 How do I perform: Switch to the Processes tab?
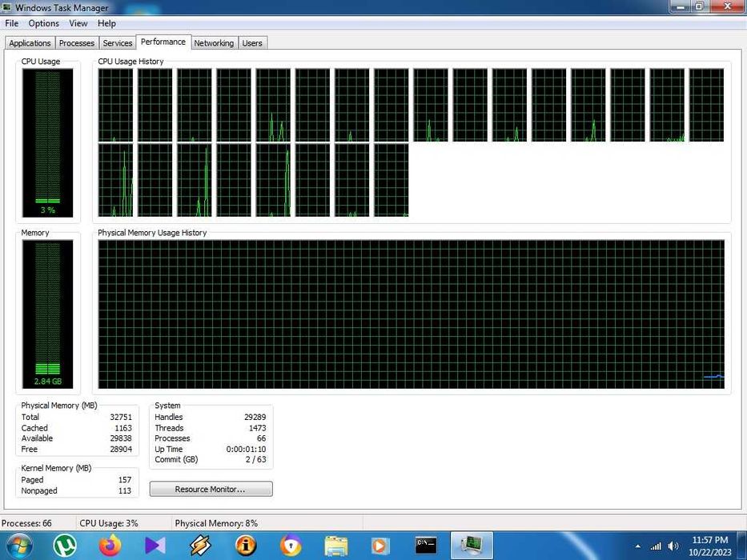click(77, 43)
